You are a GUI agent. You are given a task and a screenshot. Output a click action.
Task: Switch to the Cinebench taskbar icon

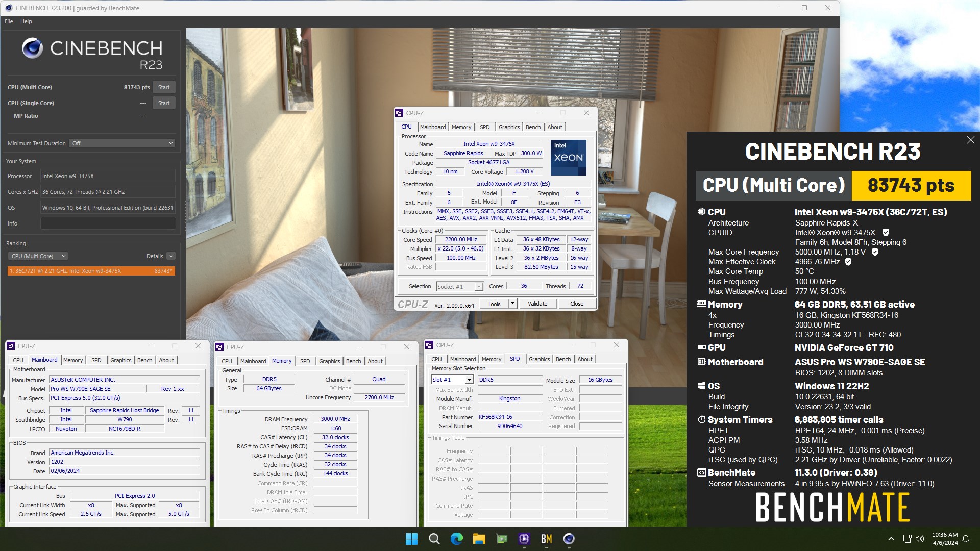pos(569,539)
